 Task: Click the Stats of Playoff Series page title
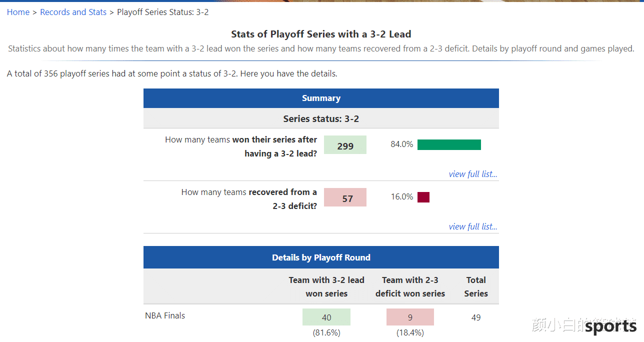pos(321,34)
